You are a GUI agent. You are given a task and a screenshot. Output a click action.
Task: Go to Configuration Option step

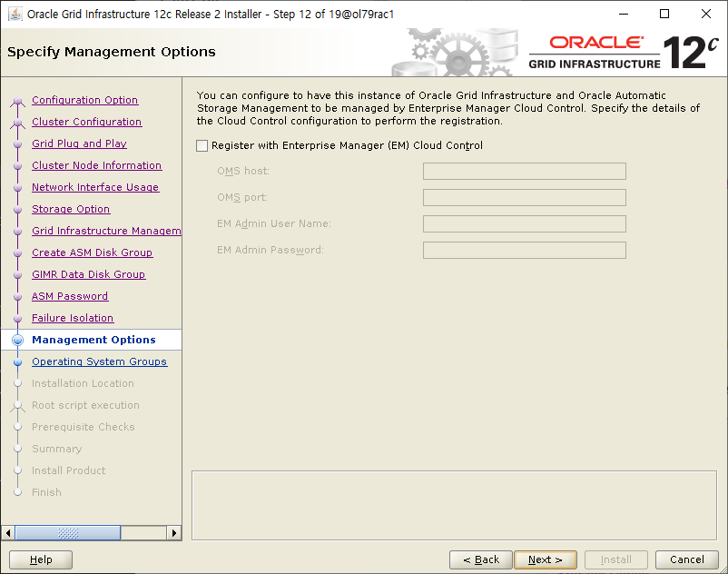[85, 100]
